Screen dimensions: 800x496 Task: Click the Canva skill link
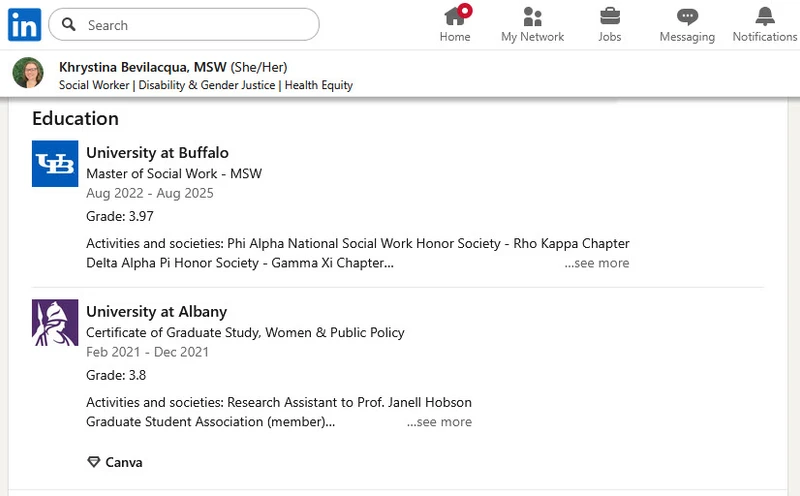[x=124, y=462]
